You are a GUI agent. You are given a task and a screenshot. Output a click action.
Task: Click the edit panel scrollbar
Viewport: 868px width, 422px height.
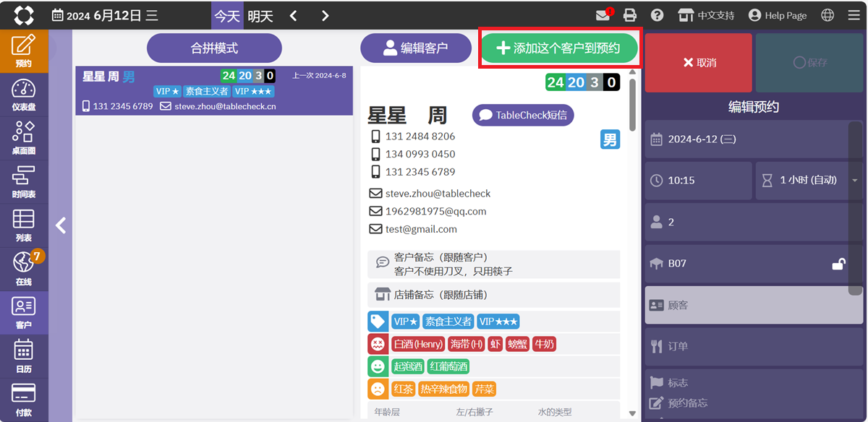pyautogui.click(x=856, y=209)
